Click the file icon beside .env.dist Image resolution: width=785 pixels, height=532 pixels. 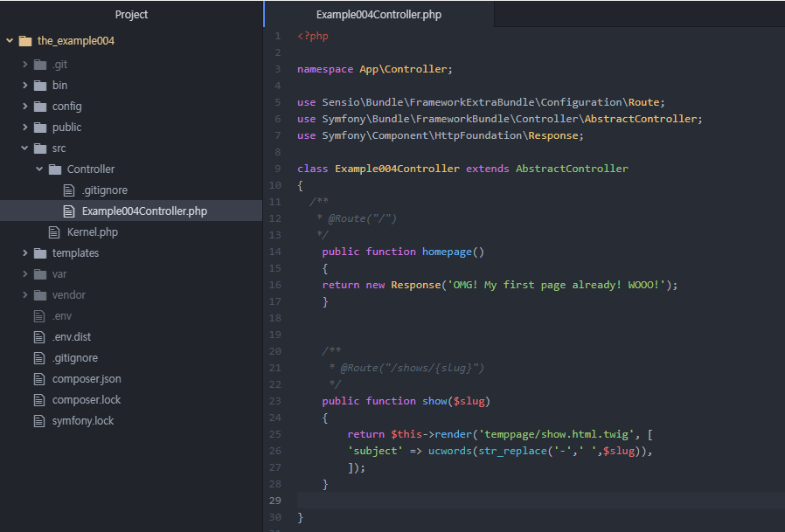39,337
